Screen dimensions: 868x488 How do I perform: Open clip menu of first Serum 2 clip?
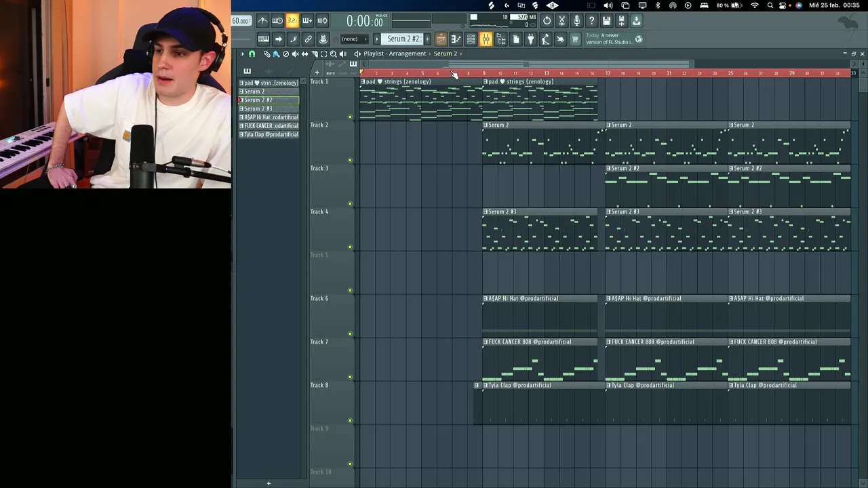[486, 125]
